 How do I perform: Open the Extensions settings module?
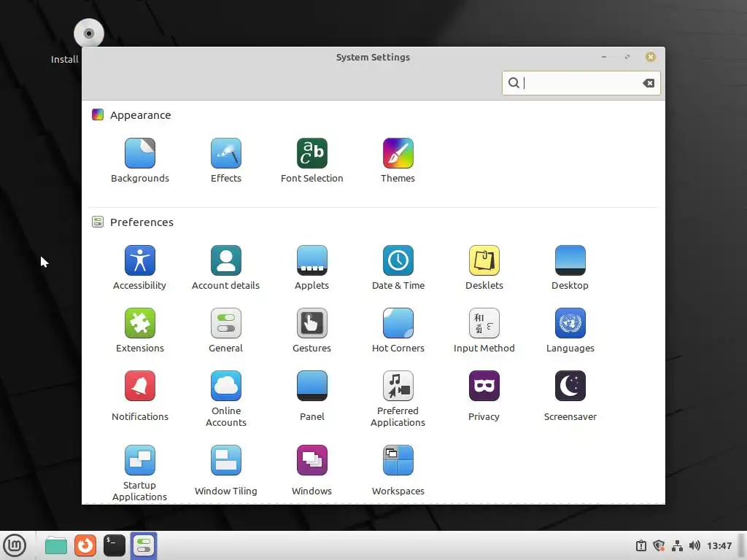139,330
